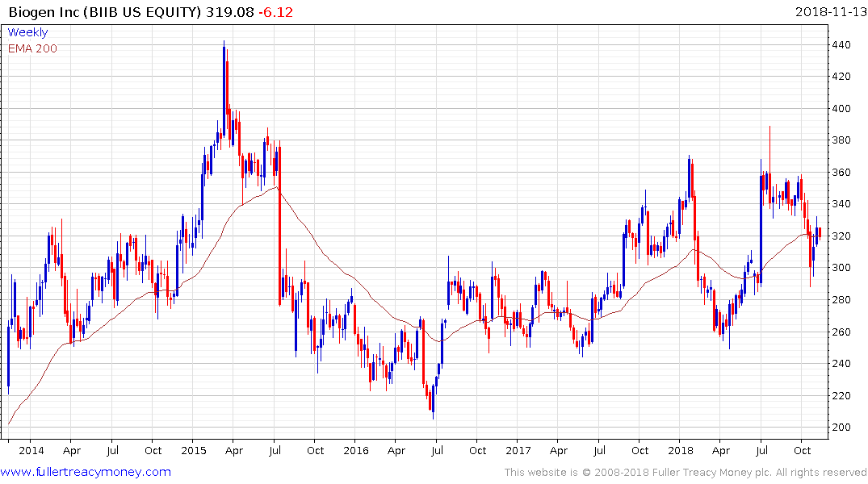Viewport: 868px width, 484px height.
Task: Click the -6.12 price change value
Action: (x=275, y=11)
